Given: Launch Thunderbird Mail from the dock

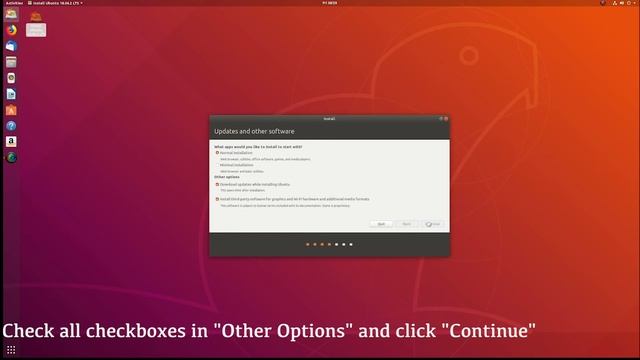Looking at the screenshot, I should point(11,46).
